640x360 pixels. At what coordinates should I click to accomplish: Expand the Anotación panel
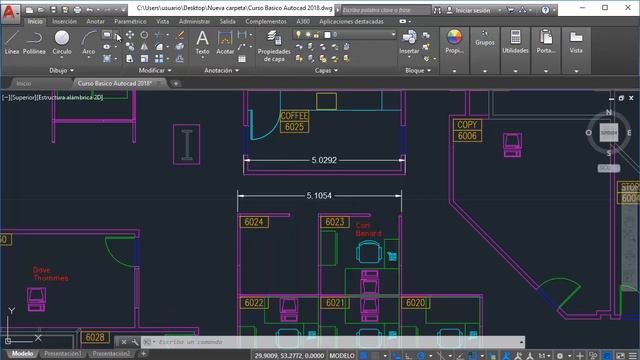coord(222,70)
